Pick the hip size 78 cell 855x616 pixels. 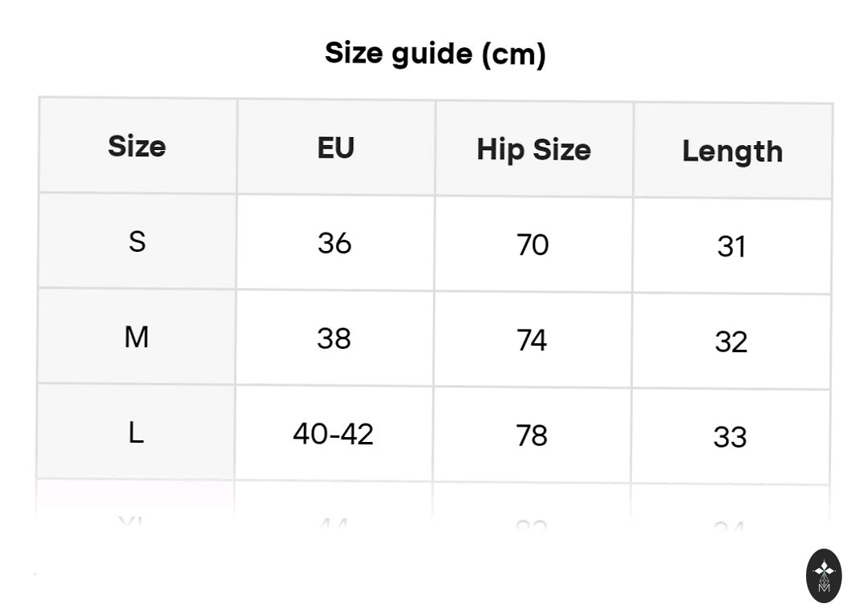[531, 436]
